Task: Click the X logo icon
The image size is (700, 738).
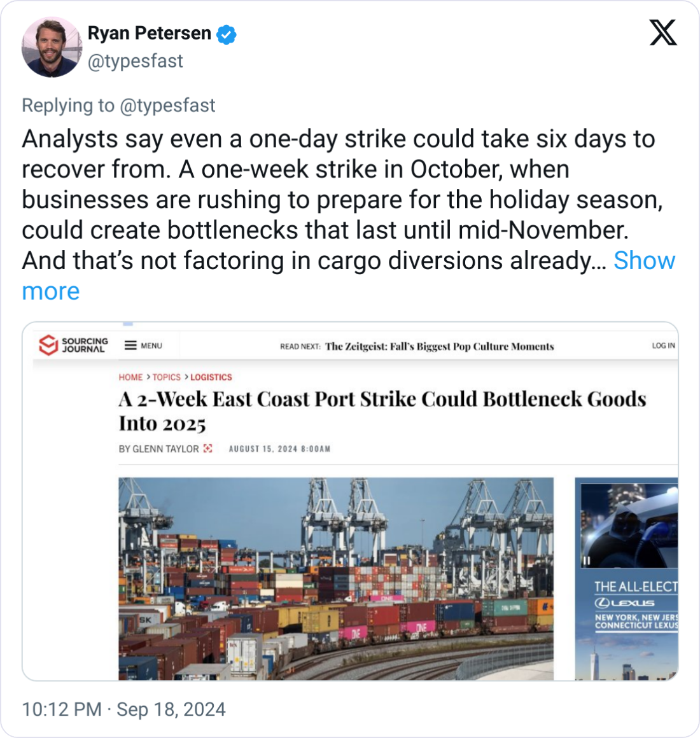Action: [x=663, y=32]
